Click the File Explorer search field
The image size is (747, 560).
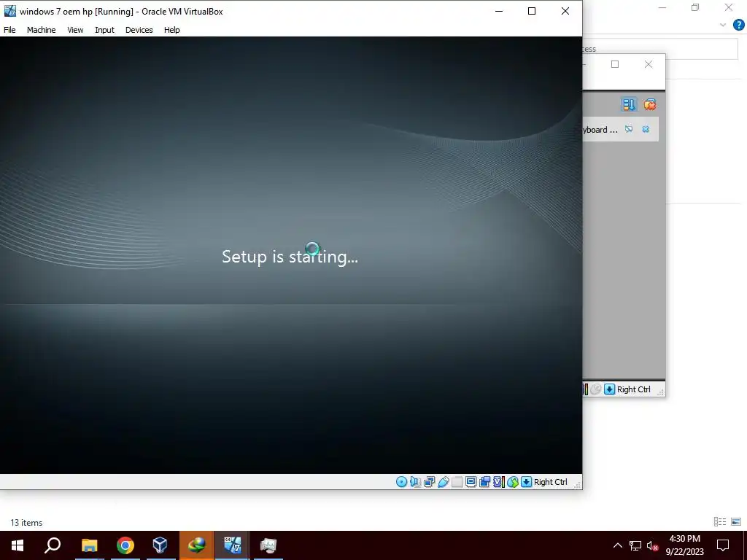click(660, 49)
